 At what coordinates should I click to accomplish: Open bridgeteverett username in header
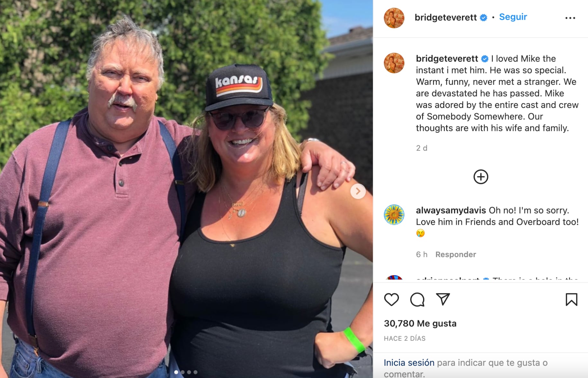(446, 17)
